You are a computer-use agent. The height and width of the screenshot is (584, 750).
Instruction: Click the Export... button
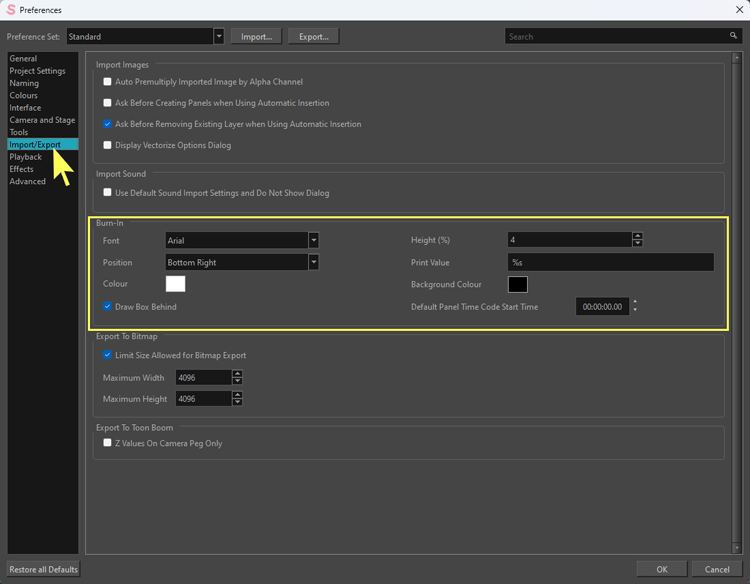[313, 36]
